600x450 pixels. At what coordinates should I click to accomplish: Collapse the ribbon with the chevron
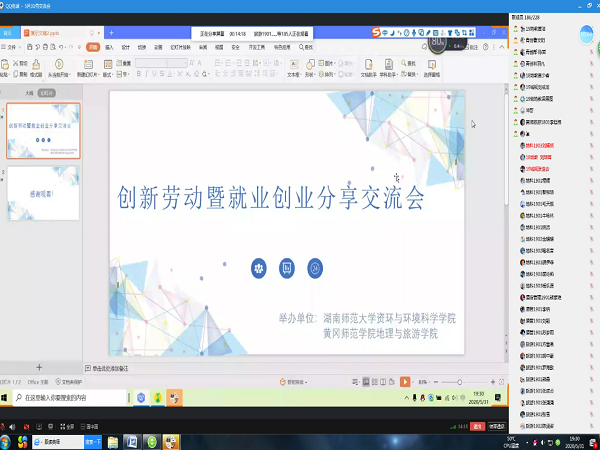pyautogui.click(x=502, y=47)
